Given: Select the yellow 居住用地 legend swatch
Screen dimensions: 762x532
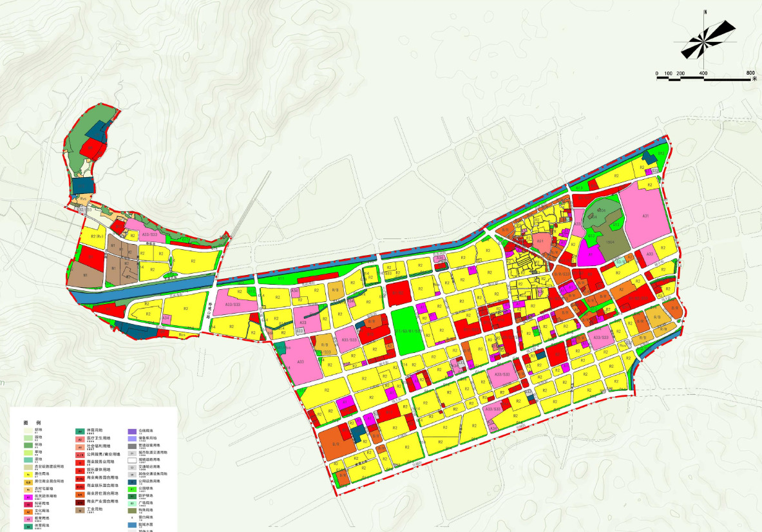Looking at the screenshot, I should pos(28,474).
